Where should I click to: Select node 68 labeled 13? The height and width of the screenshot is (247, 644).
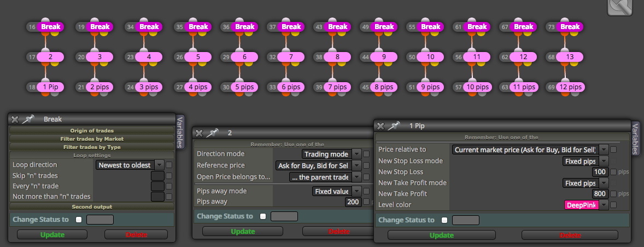pyautogui.click(x=570, y=57)
